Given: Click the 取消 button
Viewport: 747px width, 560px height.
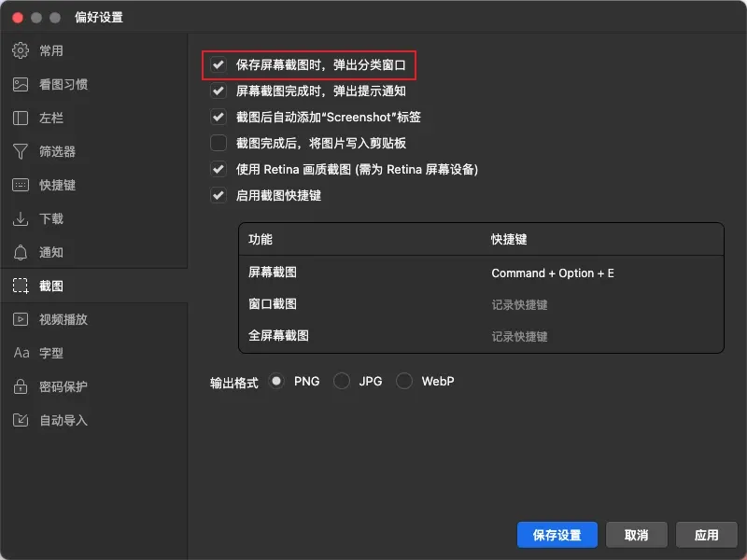Looking at the screenshot, I should coord(637,535).
